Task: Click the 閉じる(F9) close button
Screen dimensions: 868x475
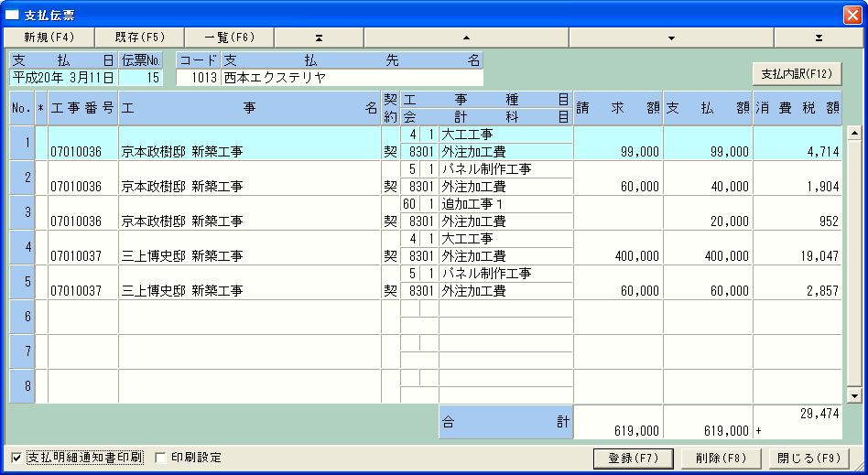Action: [808, 458]
